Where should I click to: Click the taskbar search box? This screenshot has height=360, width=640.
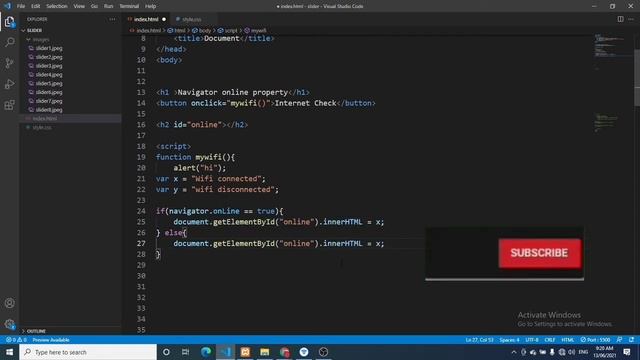[88, 352]
